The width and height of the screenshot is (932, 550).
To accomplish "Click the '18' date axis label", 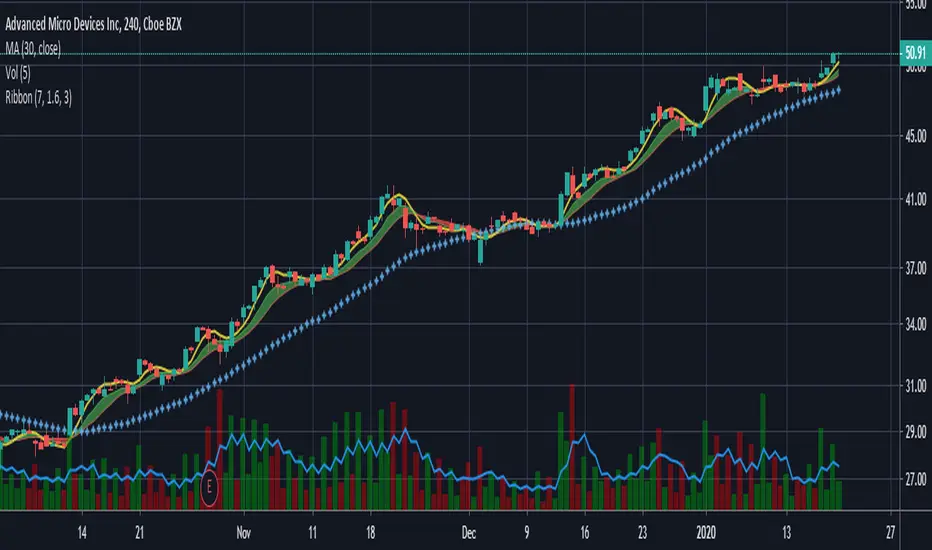I will pyautogui.click(x=370, y=533).
